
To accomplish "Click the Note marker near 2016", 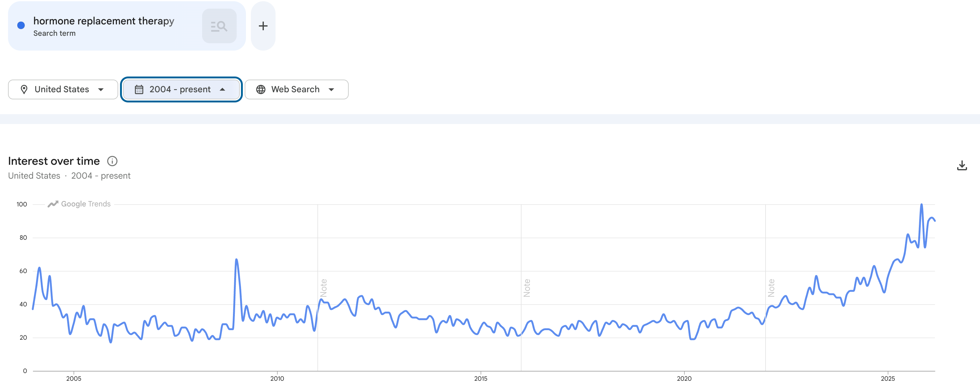I will pyautogui.click(x=526, y=288).
